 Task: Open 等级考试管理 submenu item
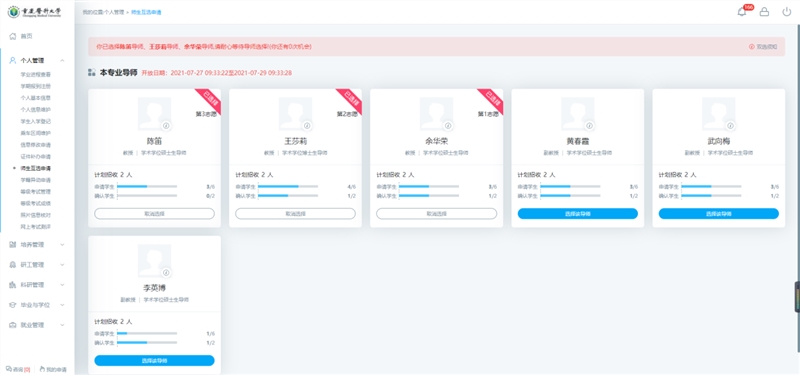[36, 191]
